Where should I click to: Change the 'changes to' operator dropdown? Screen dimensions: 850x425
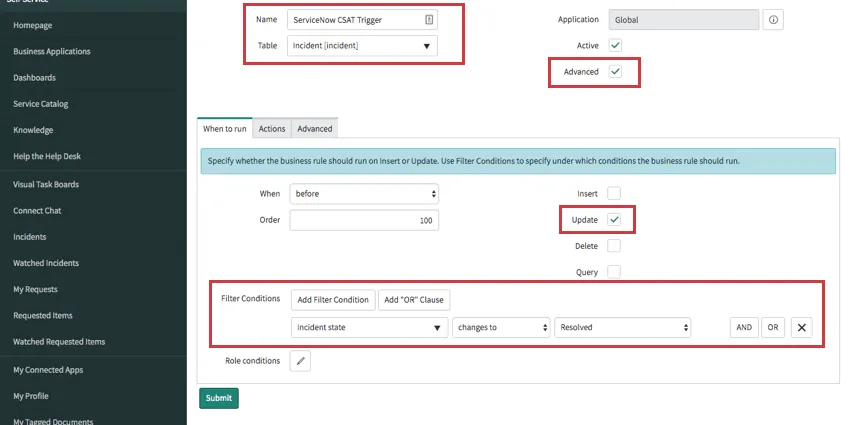coord(501,327)
